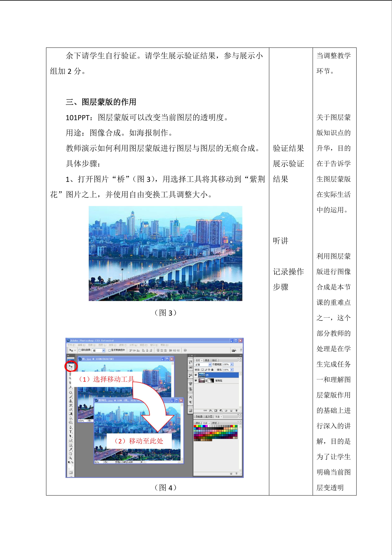Open the Actions play panel icon

pyautogui.click(x=190, y=367)
